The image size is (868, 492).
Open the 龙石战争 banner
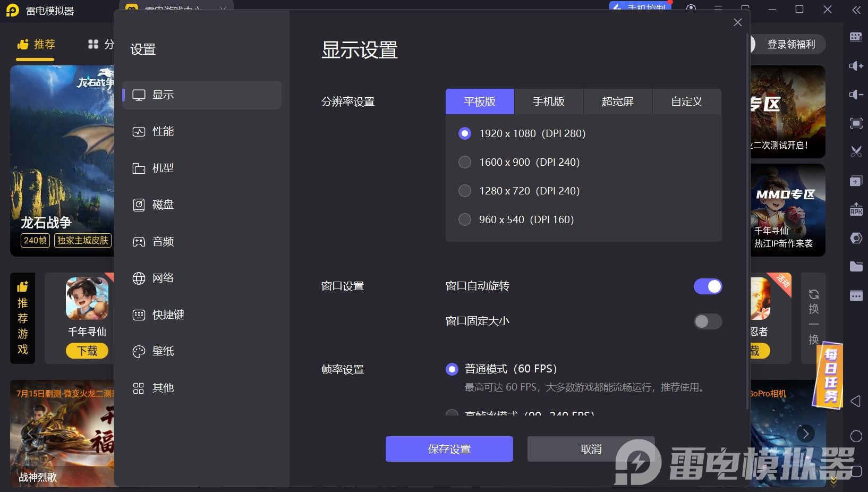(62, 161)
